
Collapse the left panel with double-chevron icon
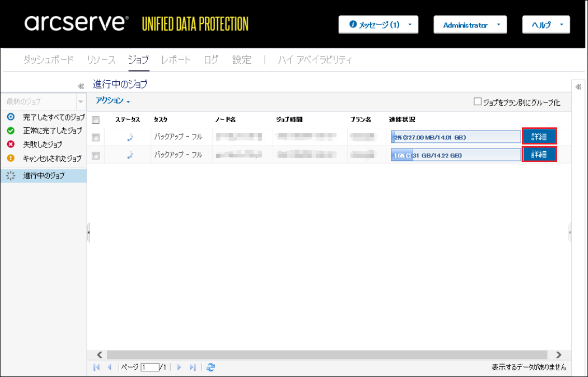(x=80, y=86)
